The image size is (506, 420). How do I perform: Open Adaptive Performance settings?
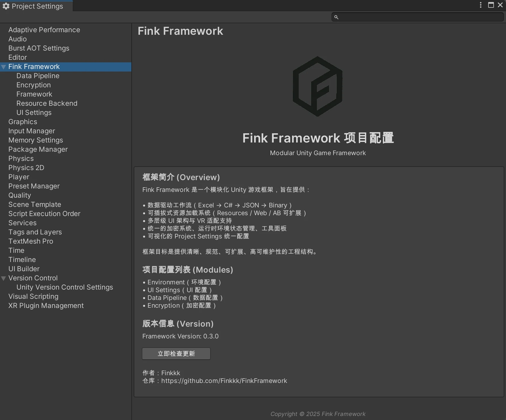click(44, 30)
